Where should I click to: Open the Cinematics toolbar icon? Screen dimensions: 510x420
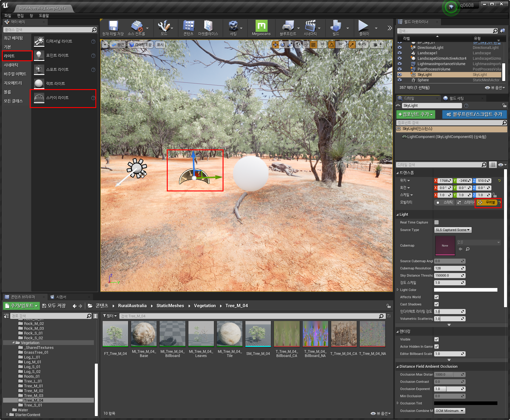[x=311, y=28]
